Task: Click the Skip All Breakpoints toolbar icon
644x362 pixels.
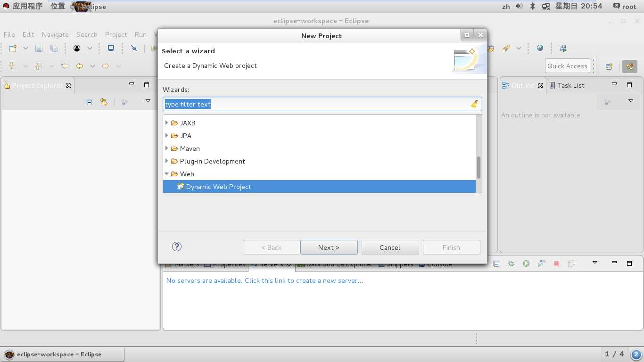Action: click(x=134, y=48)
